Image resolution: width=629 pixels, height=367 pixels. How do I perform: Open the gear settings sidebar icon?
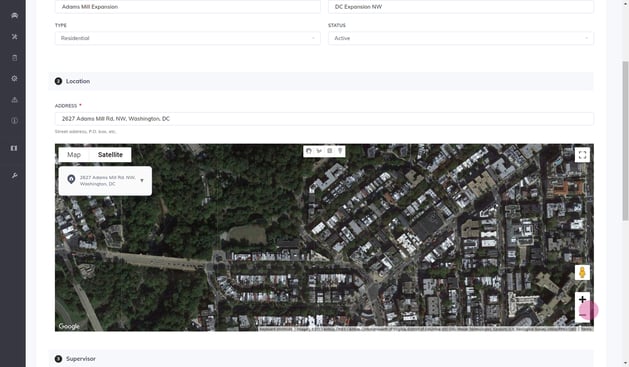pyautogui.click(x=14, y=79)
